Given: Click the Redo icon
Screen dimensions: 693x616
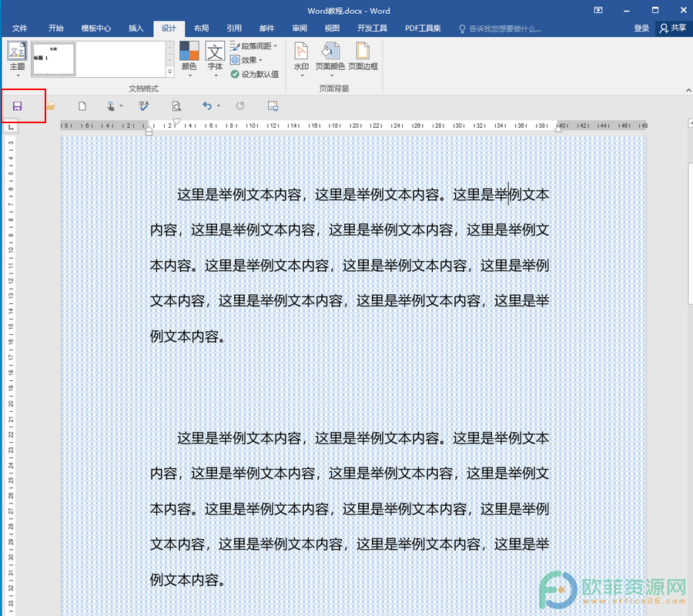Looking at the screenshot, I should click(x=240, y=105).
